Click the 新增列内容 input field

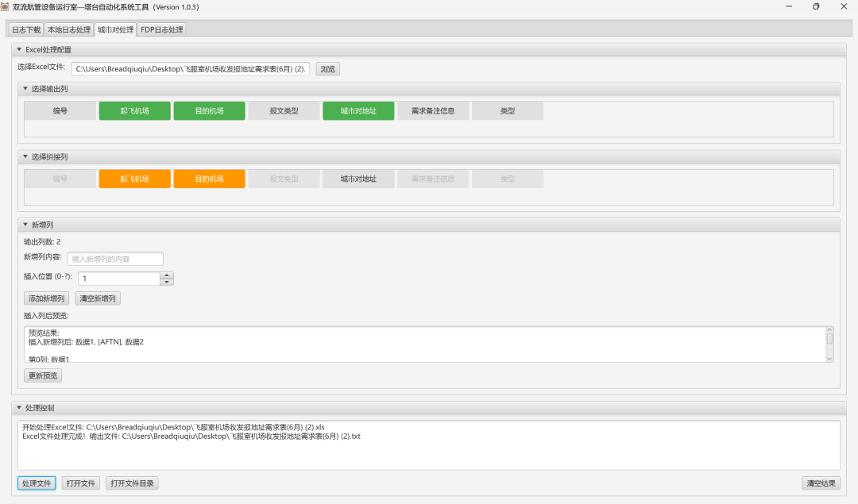click(115, 259)
